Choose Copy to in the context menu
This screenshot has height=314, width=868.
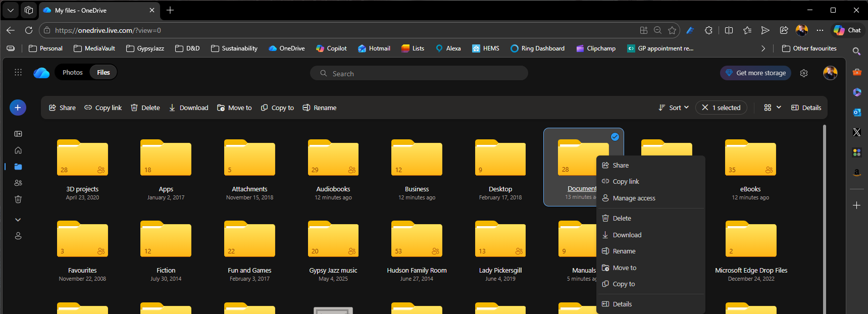point(650,284)
